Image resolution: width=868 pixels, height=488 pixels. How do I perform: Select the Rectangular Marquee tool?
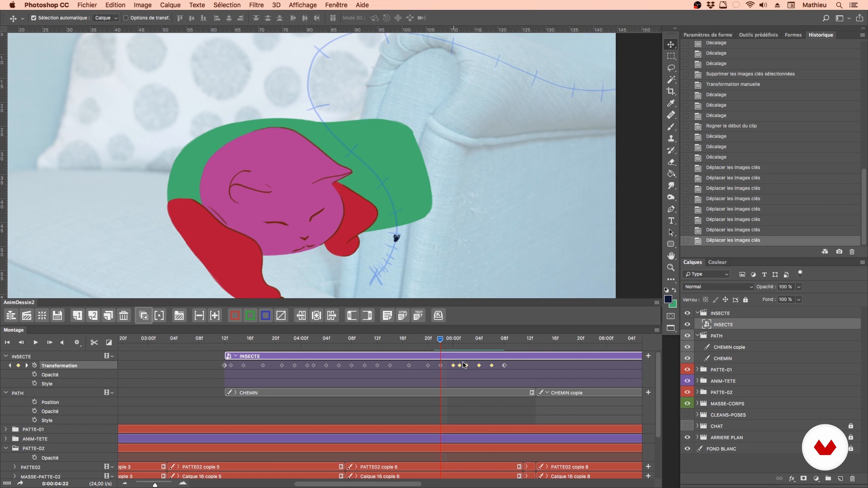coord(670,56)
